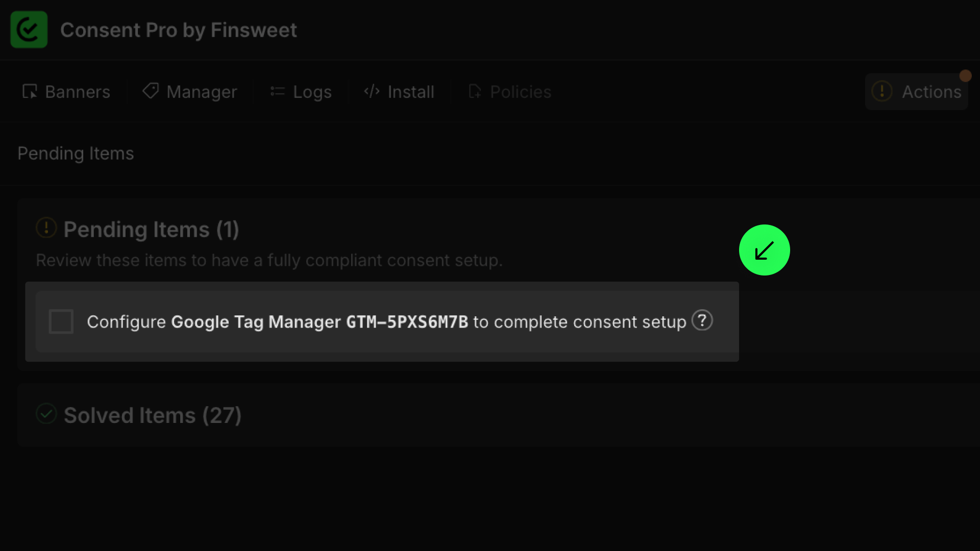Click the Pending Items (1) warning icon
Image resolution: width=980 pixels, height=551 pixels.
click(46, 228)
